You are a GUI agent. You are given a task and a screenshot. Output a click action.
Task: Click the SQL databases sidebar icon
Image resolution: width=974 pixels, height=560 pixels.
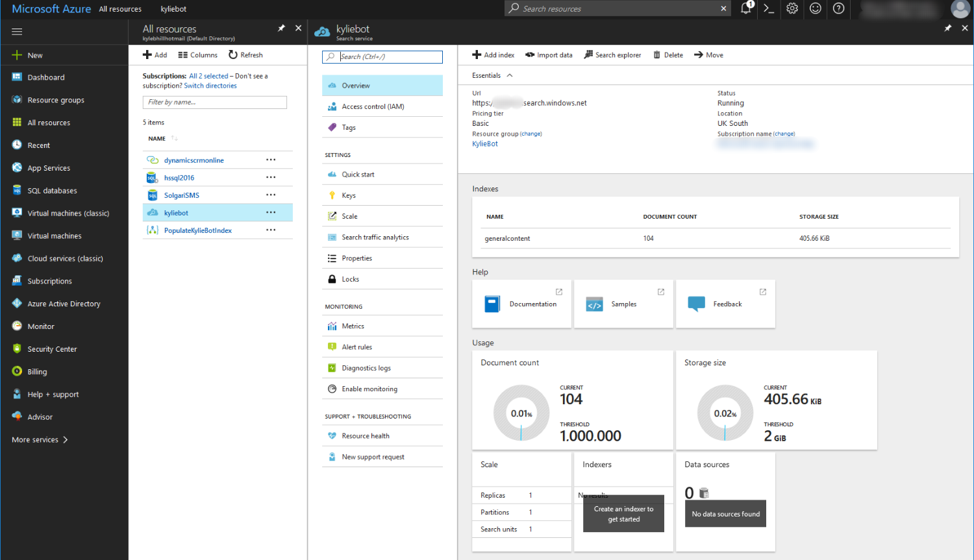(x=17, y=190)
